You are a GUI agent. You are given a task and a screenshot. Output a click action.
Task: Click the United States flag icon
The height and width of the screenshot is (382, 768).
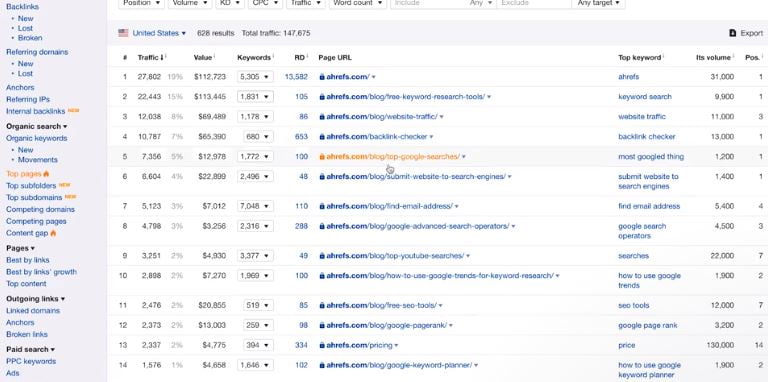click(x=123, y=33)
